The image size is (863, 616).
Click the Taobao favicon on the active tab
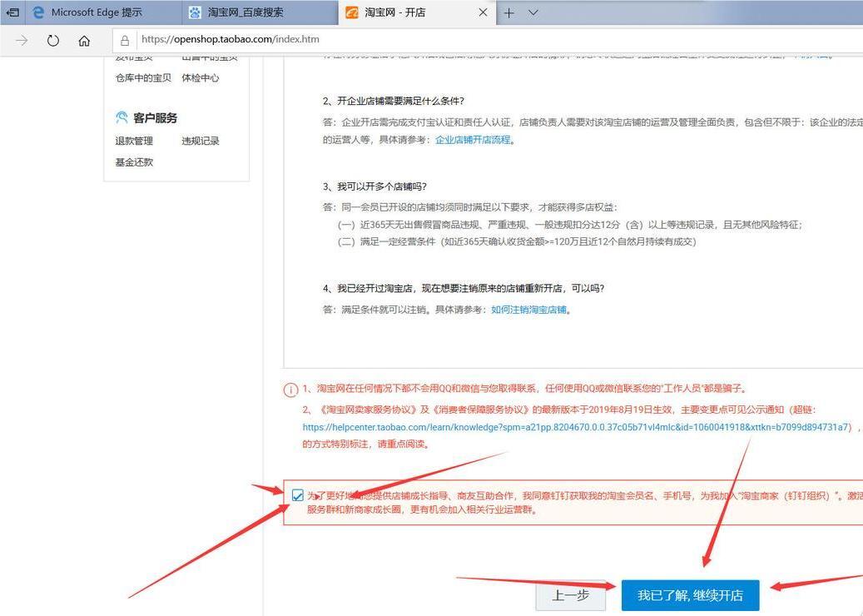pyautogui.click(x=351, y=12)
